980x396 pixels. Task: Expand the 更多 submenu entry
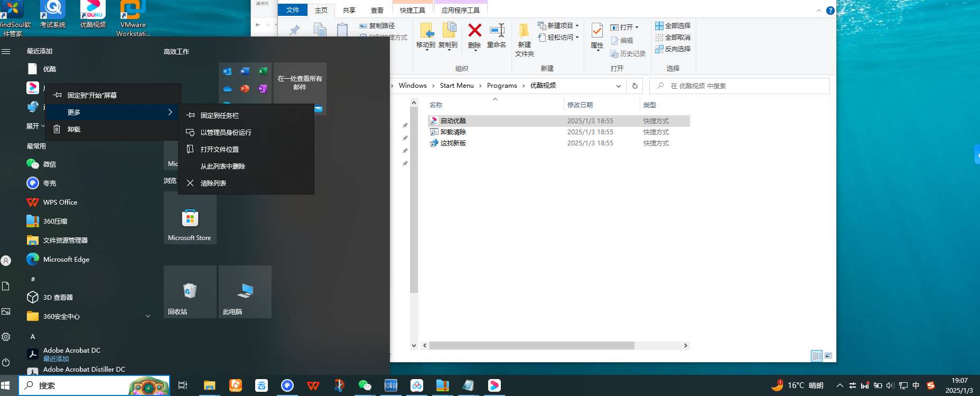tap(113, 112)
